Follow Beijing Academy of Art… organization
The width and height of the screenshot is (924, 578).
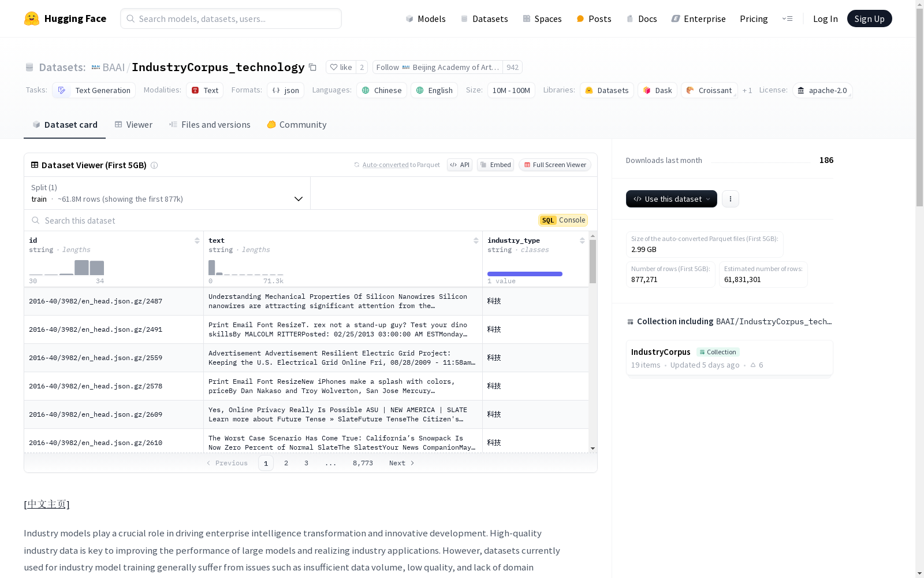pos(438,67)
